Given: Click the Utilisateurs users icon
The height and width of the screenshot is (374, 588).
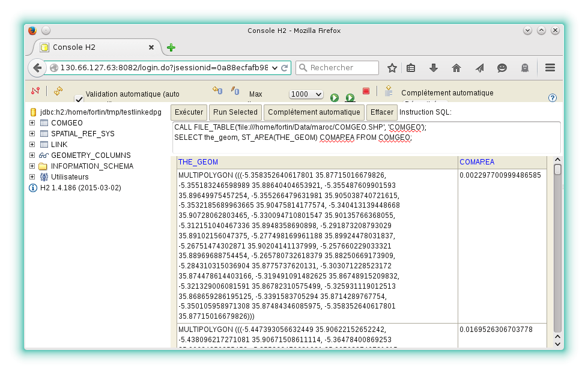Looking at the screenshot, I should pos(44,177).
